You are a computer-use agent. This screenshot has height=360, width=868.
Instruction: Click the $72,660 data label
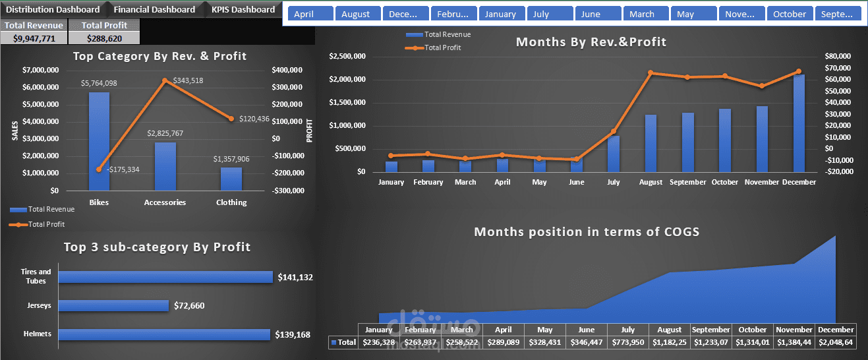[189, 306]
